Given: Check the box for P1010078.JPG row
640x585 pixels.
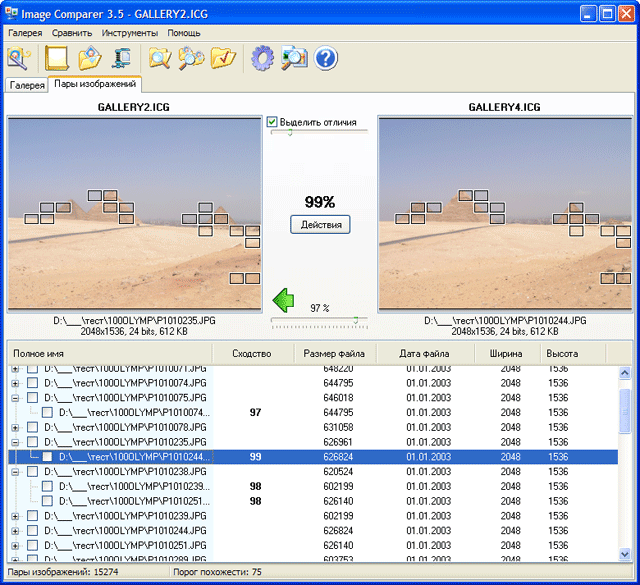Looking at the screenshot, I should click(33, 427).
